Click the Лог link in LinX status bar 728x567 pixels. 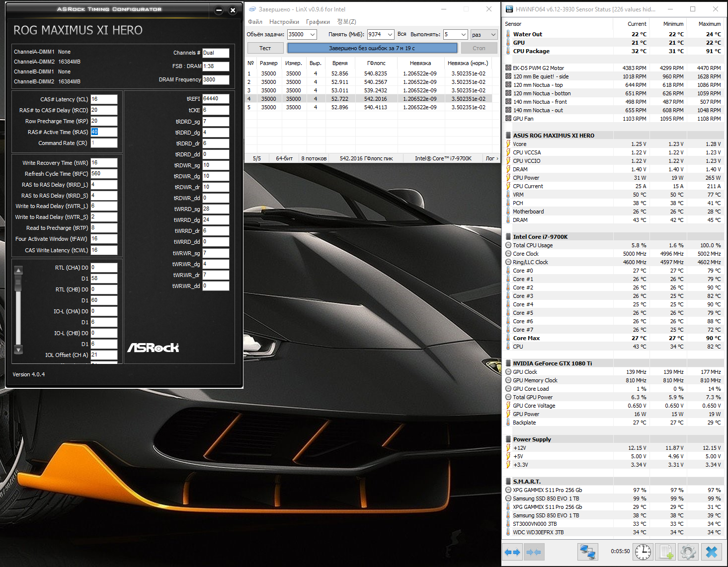(x=491, y=158)
